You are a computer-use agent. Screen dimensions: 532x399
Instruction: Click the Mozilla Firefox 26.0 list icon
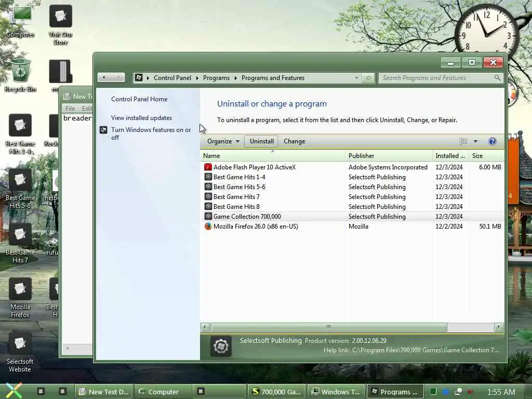pos(208,226)
